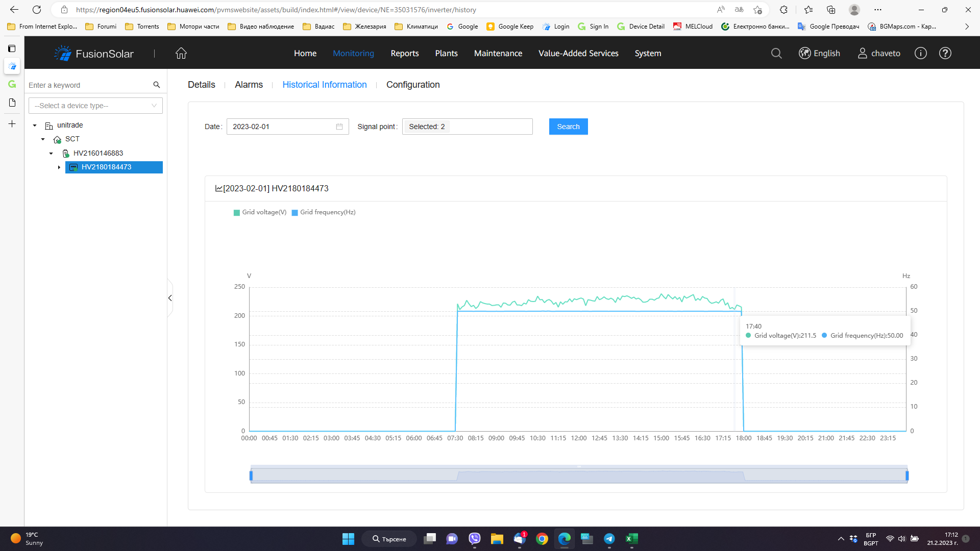The image size is (980, 551).
Task: Collapse the unitrade tree node
Action: pyautogui.click(x=35, y=126)
